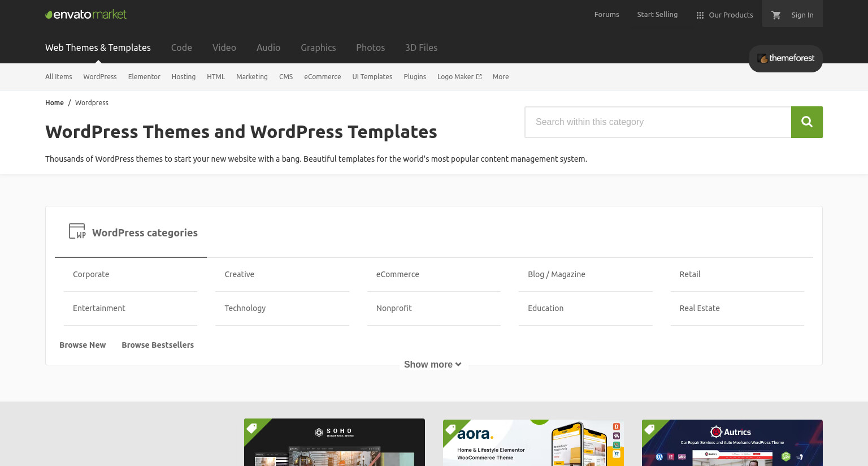Click Browse New link
This screenshot has width=868, height=466.
pos(83,345)
